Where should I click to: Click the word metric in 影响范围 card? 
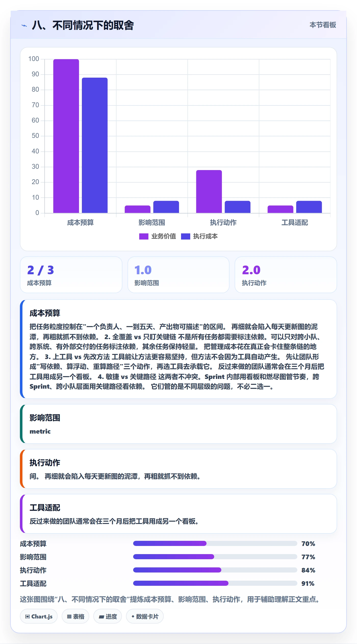(40, 431)
